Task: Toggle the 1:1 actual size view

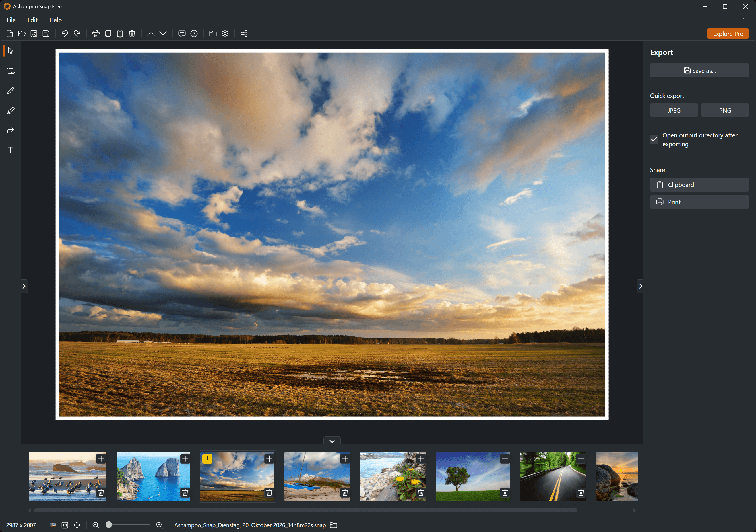Action: [x=65, y=525]
